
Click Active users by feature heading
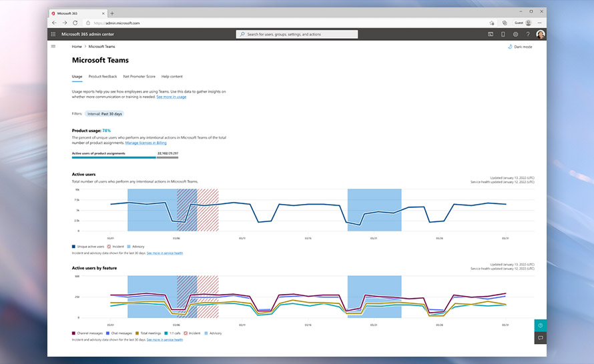tap(94, 268)
